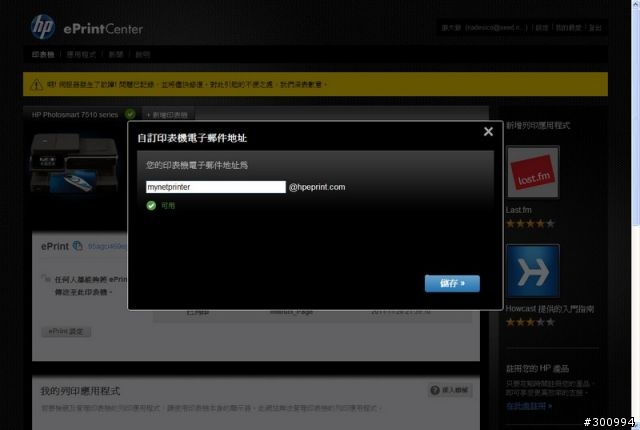Open the Last.fm app title link

518,210
